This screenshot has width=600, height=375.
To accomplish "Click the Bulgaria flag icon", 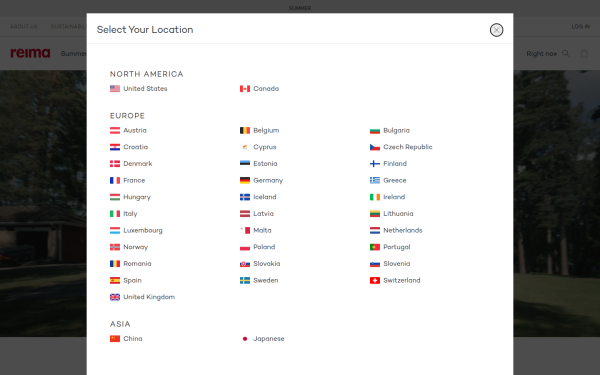I will (375, 130).
